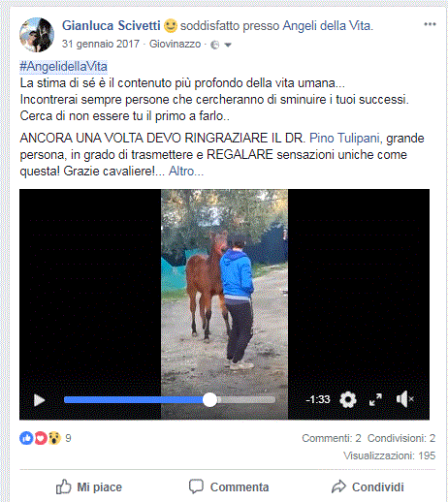Share post using Condividi
Viewport: 448px width, 502px height.
tap(368, 486)
